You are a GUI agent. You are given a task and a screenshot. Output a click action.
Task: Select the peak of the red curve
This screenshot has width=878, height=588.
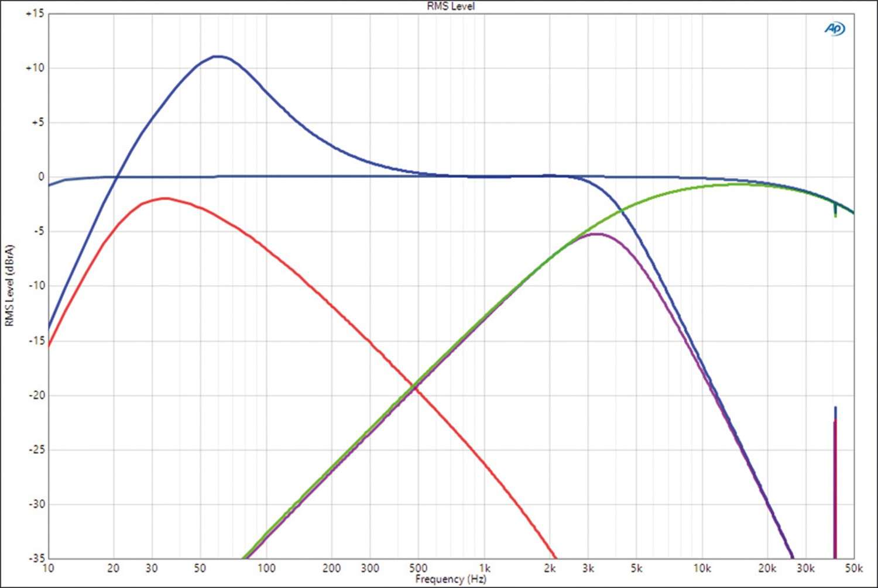pyautogui.click(x=165, y=198)
